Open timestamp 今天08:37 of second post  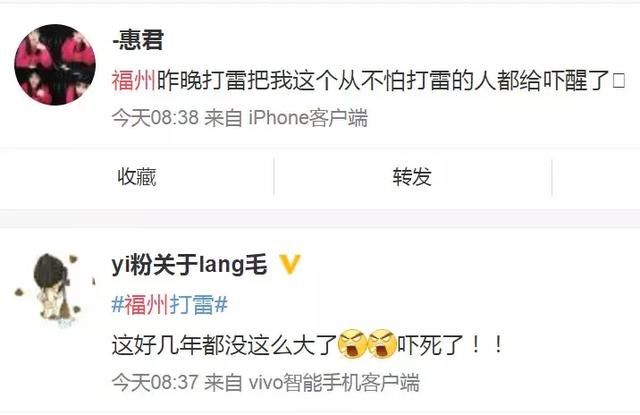pyautogui.click(x=155, y=383)
